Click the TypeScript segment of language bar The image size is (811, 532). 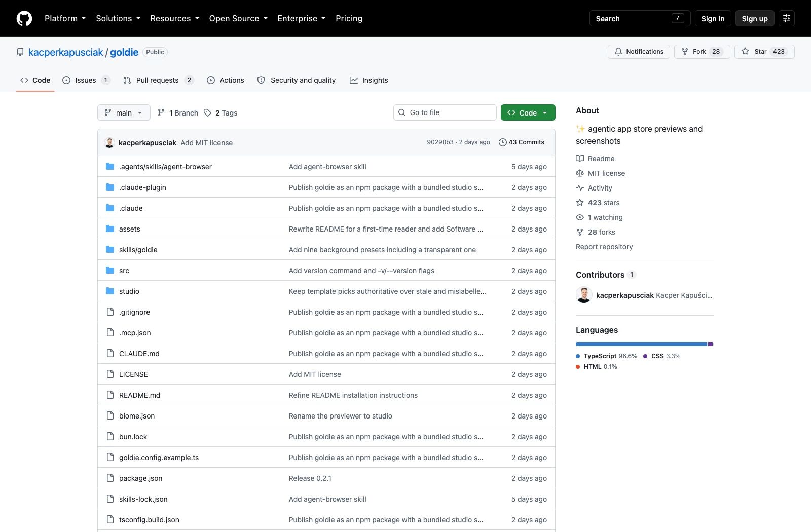pos(641,344)
